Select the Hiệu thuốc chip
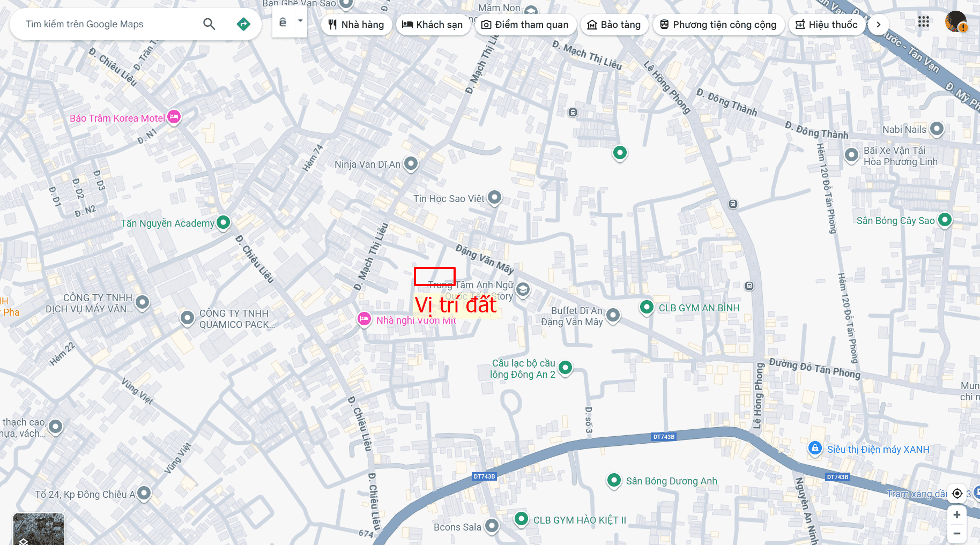Image resolution: width=980 pixels, height=545 pixels. click(827, 25)
